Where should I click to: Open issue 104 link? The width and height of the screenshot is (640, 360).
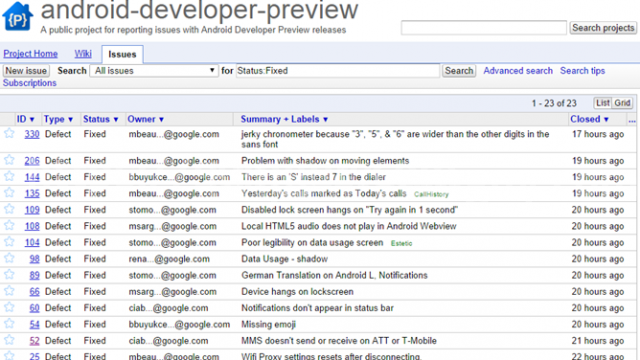(32, 242)
